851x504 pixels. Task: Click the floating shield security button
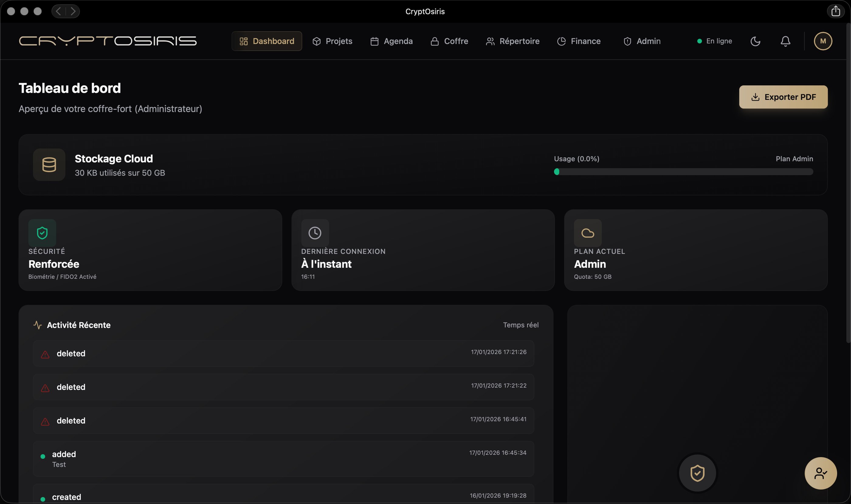pos(697,473)
